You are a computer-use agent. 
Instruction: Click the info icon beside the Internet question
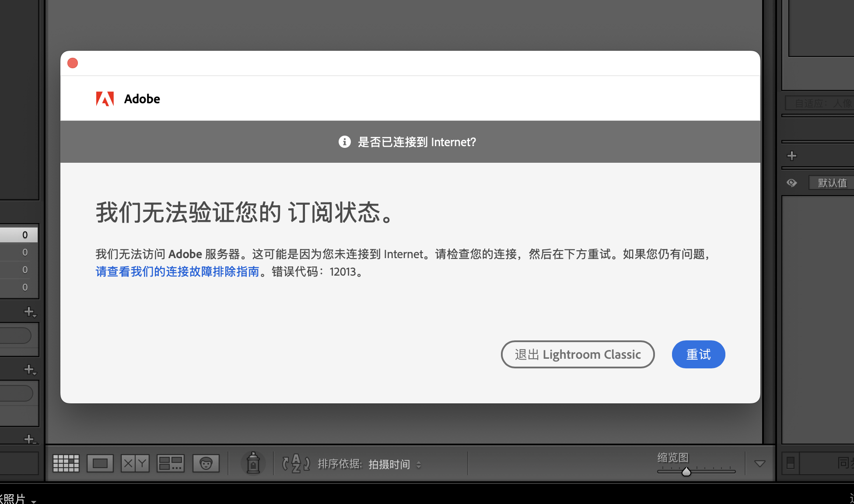pyautogui.click(x=344, y=142)
